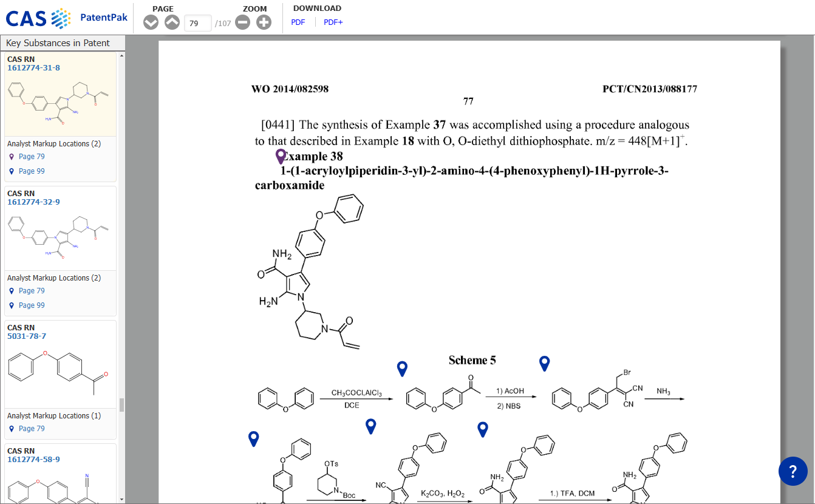815x504 pixels.
Task: Click the Scheme 5 heading
Action: (x=472, y=360)
